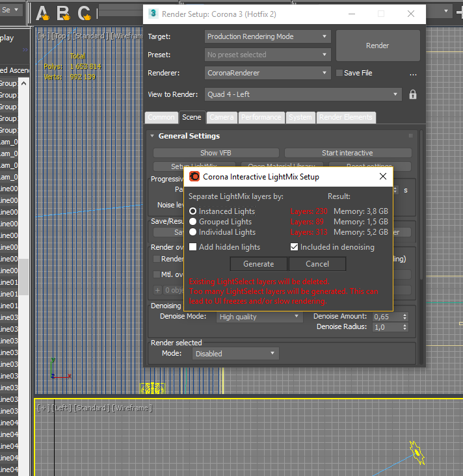Click the Verts count text in viewport
The image size is (463, 476).
(70, 77)
